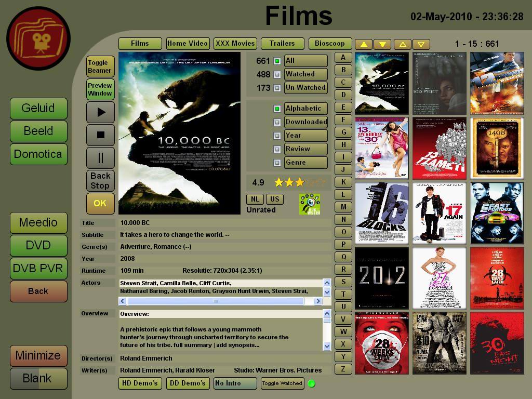The image size is (532, 399).
Task: Open the Bioscoop tab
Action: pyautogui.click(x=330, y=44)
